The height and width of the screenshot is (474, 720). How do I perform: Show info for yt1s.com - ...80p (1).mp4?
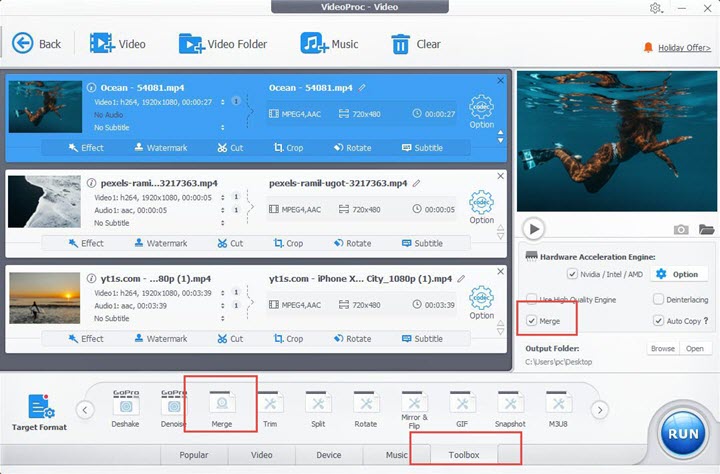click(x=91, y=278)
